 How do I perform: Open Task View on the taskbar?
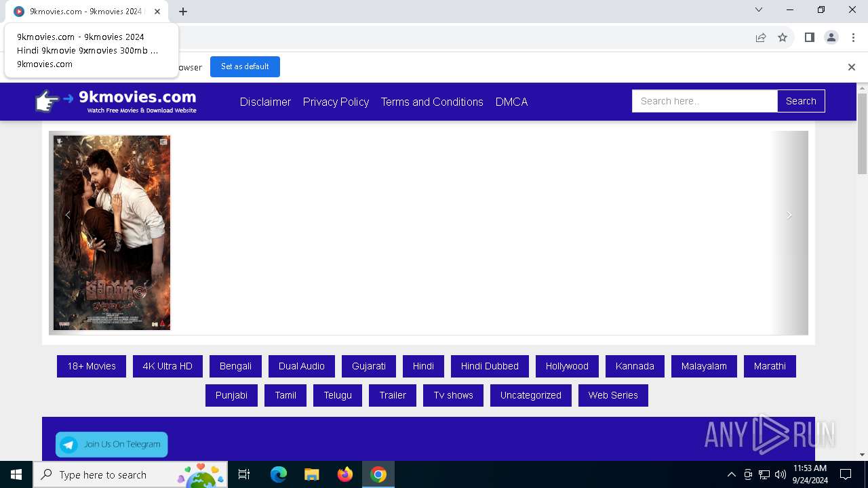tap(244, 474)
